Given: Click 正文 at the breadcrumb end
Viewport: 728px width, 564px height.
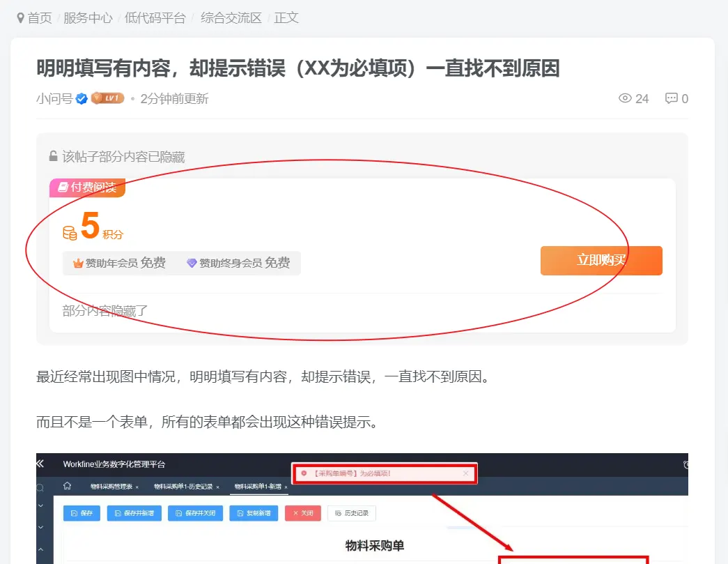Looking at the screenshot, I should (x=286, y=18).
